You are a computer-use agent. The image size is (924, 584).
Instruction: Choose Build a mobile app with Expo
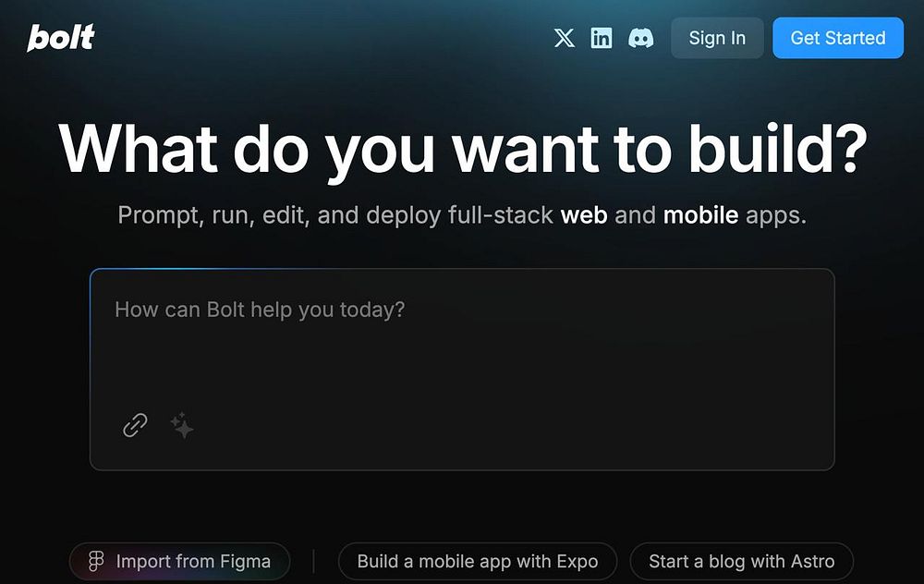[x=477, y=561]
